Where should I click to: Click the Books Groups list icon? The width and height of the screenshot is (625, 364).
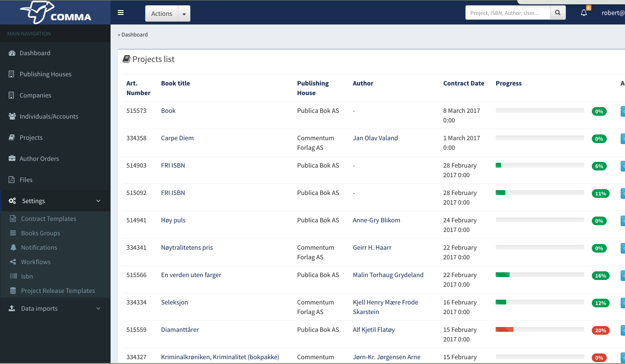coord(13,233)
